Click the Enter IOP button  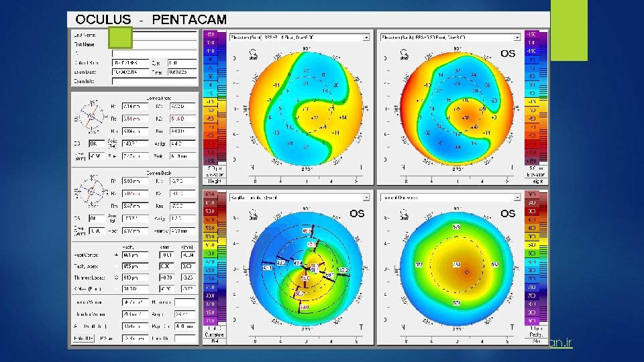tap(84, 338)
